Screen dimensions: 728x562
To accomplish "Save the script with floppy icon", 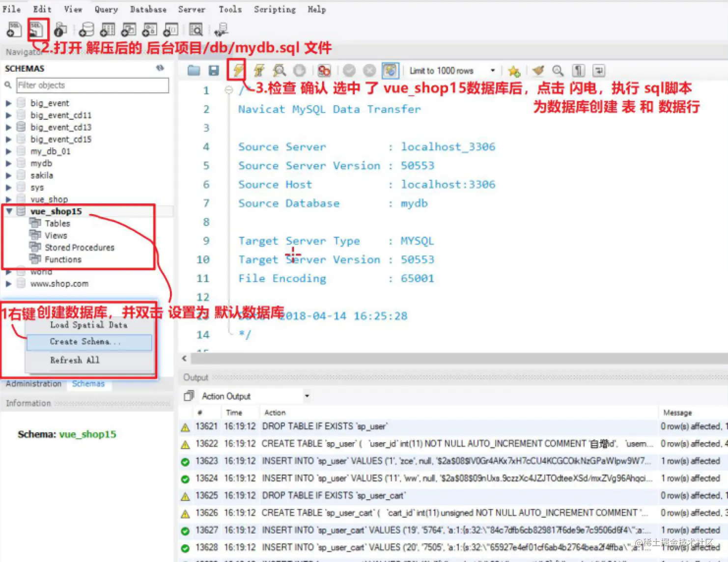I will click(x=214, y=71).
